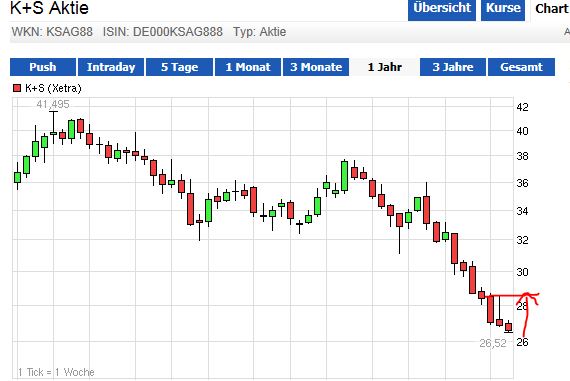Click the ISIN: DE000KSAG888 text
Viewport: 570px width, 381px height.
[163, 32]
